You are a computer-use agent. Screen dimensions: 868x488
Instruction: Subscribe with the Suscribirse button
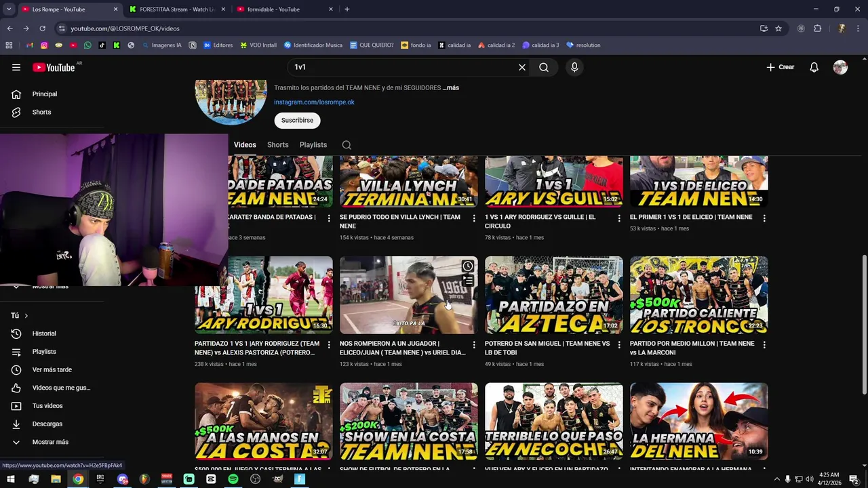(297, 121)
